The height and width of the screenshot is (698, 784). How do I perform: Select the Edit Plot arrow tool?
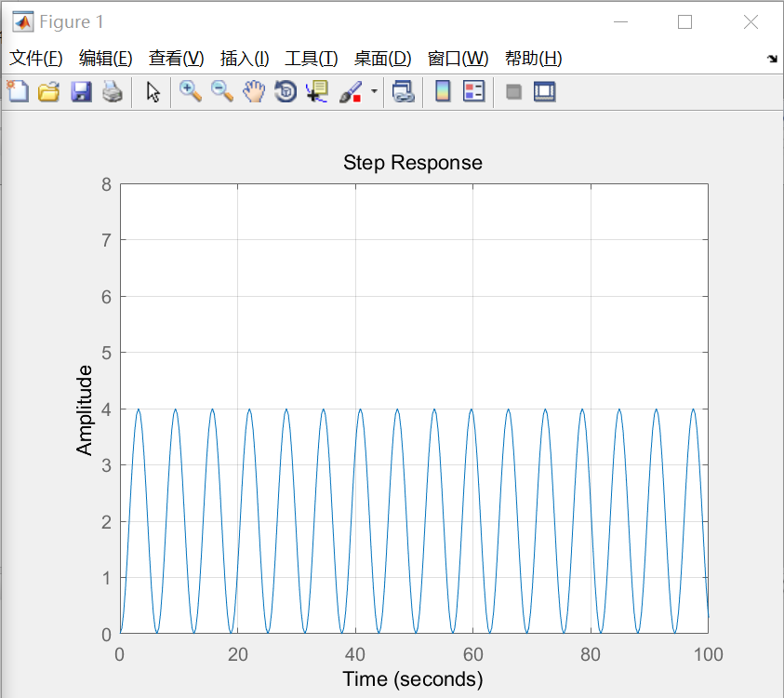152,91
